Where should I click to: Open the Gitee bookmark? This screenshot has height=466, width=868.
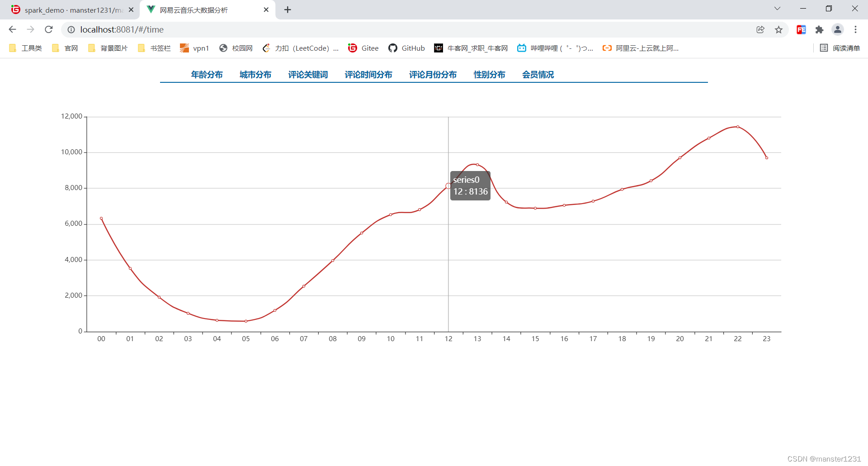[363, 48]
